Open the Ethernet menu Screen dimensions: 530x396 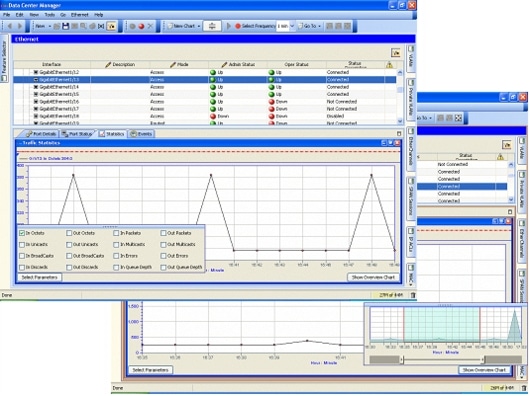click(79, 15)
